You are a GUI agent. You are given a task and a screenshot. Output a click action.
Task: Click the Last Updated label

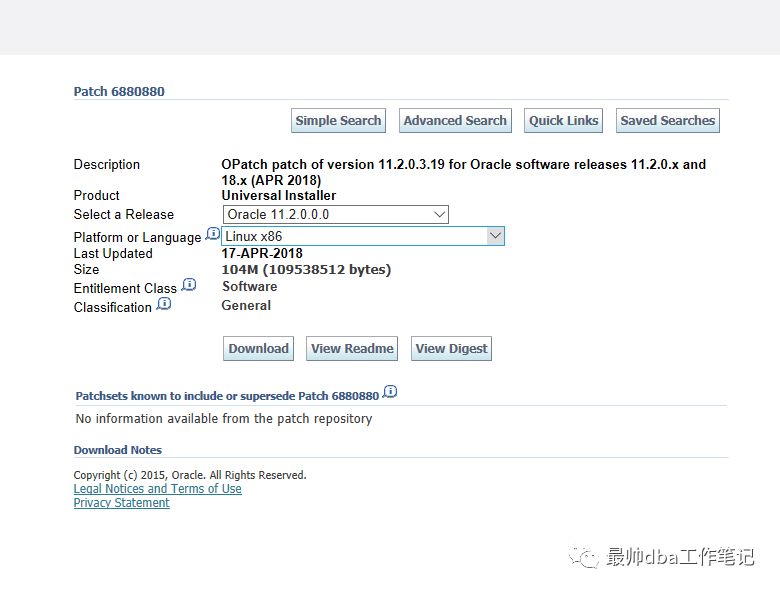point(113,253)
